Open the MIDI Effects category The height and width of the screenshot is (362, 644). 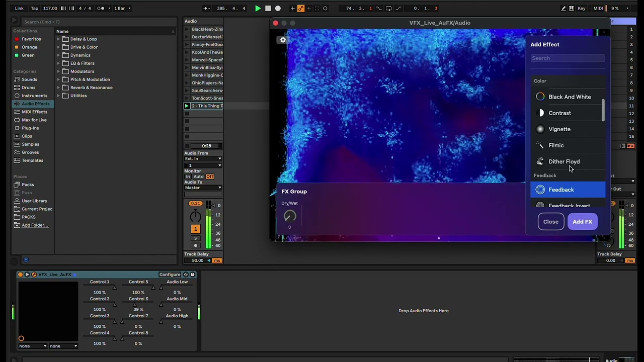pyautogui.click(x=34, y=112)
